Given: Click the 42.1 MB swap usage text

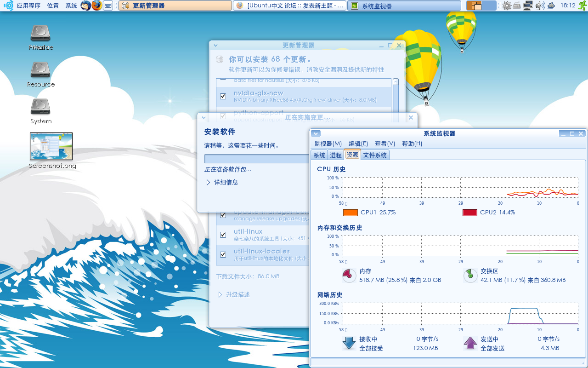Looking at the screenshot, I should coord(523,280).
